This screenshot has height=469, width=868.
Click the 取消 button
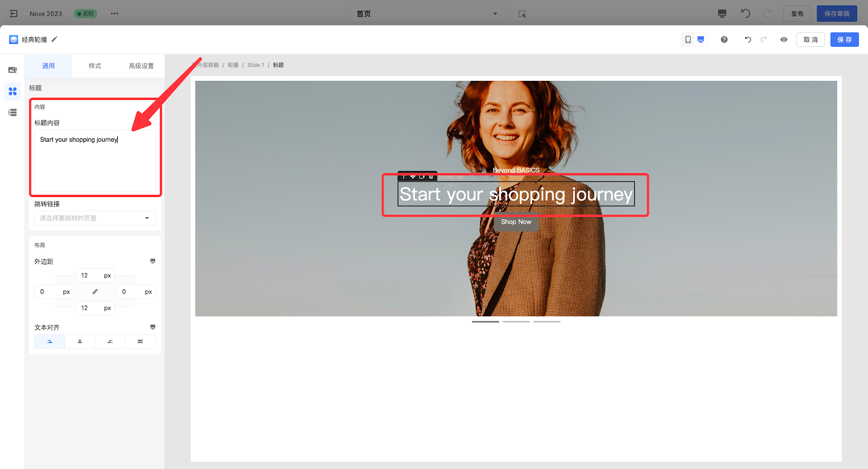pos(810,40)
